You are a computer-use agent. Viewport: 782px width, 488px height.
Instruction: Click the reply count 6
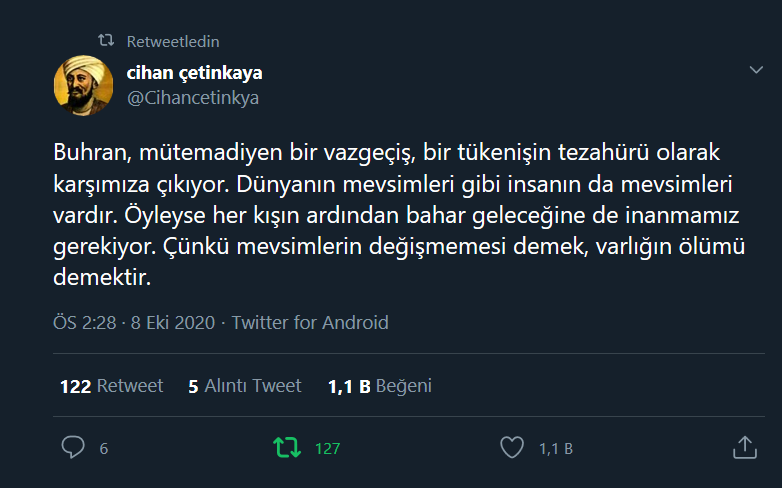pyautogui.click(x=104, y=449)
